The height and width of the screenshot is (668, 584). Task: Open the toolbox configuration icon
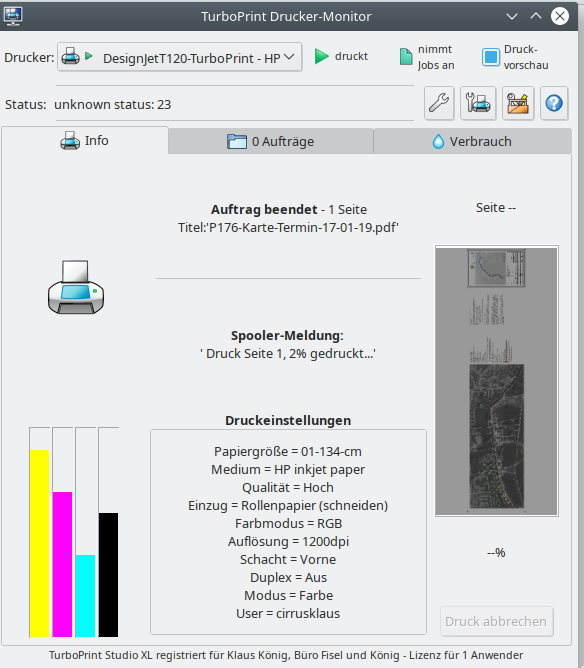point(518,103)
